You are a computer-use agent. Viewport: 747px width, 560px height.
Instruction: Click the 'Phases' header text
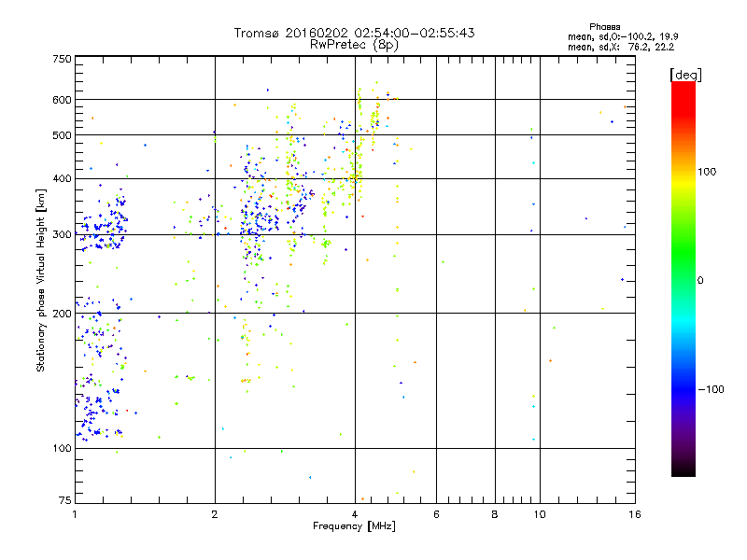point(604,27)
